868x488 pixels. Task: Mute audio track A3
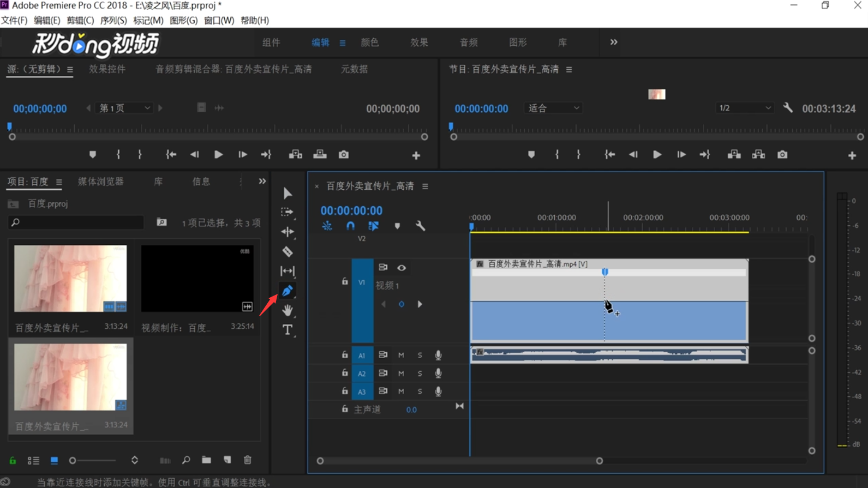coord(401,391)
